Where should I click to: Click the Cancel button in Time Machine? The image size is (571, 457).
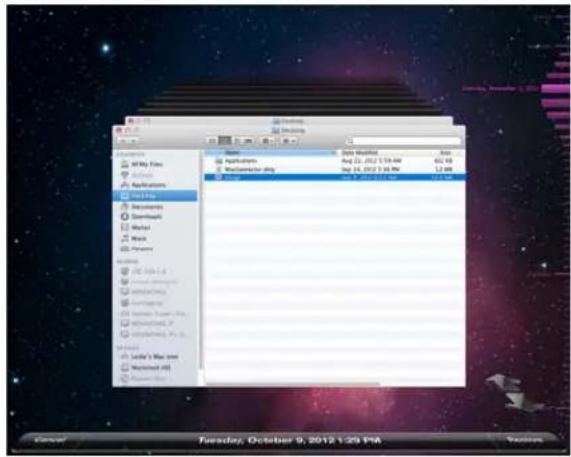[x=50, y=440]
